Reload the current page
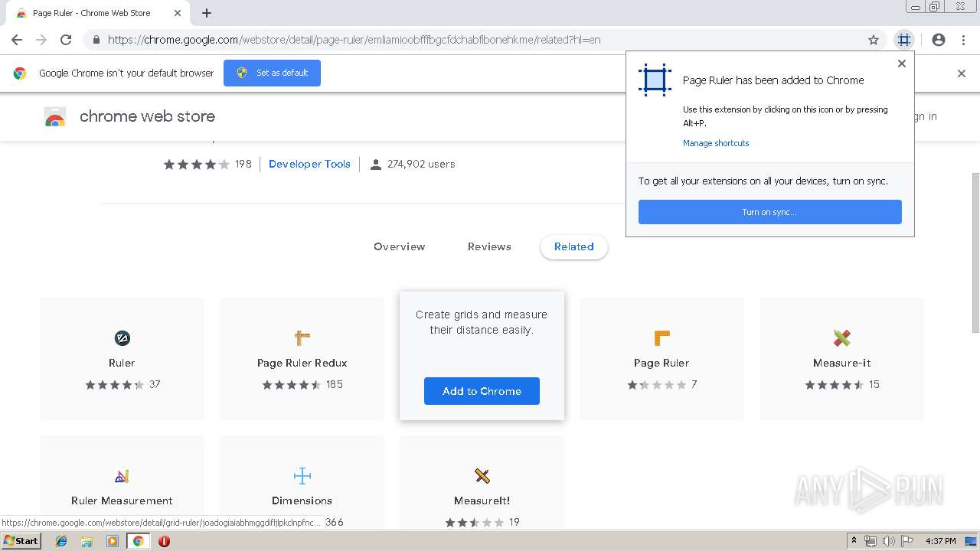 coord(66,40)
